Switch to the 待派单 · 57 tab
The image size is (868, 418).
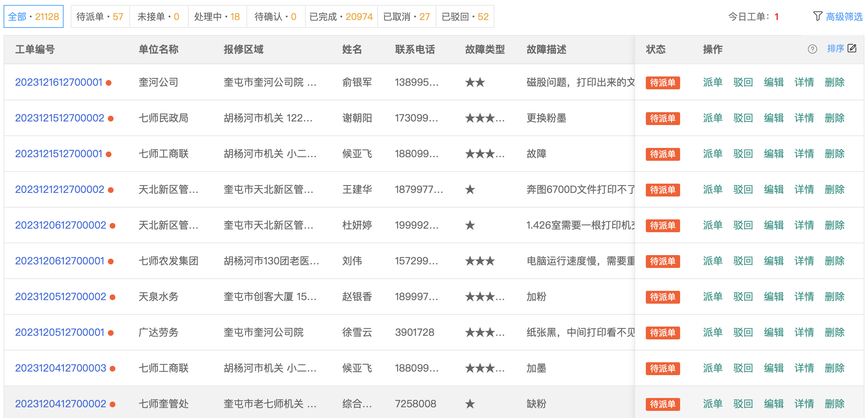(100, 16)
